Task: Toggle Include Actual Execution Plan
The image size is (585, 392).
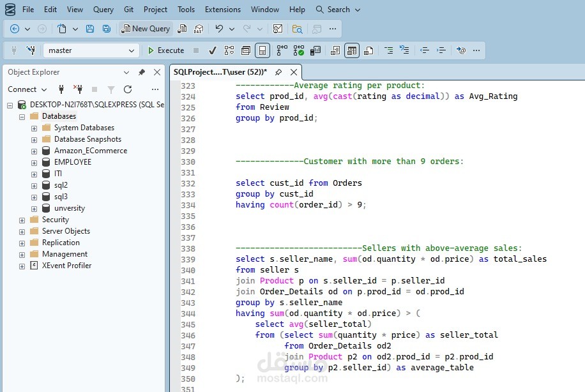Action: point(282,50)
